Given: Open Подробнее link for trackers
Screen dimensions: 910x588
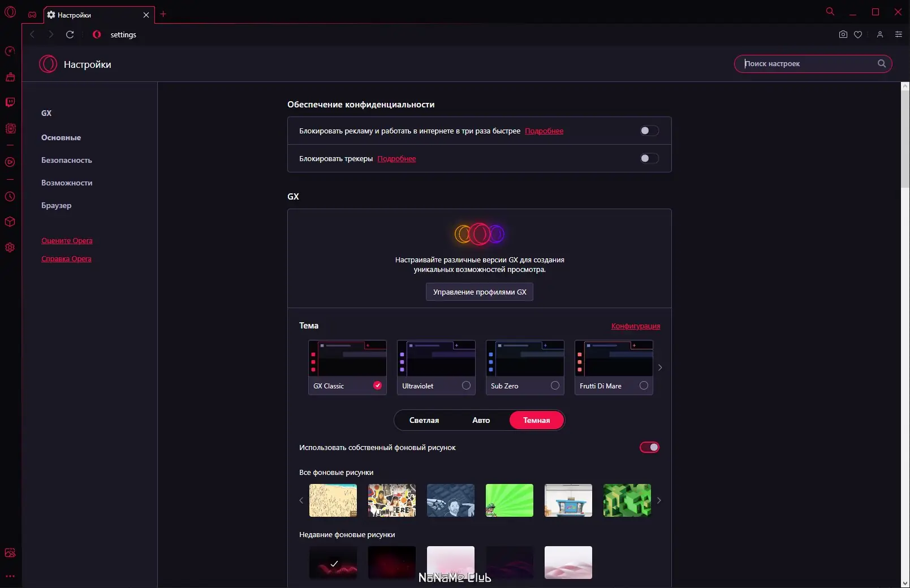Looking at the screenshot, I should [x=396, y=159].
